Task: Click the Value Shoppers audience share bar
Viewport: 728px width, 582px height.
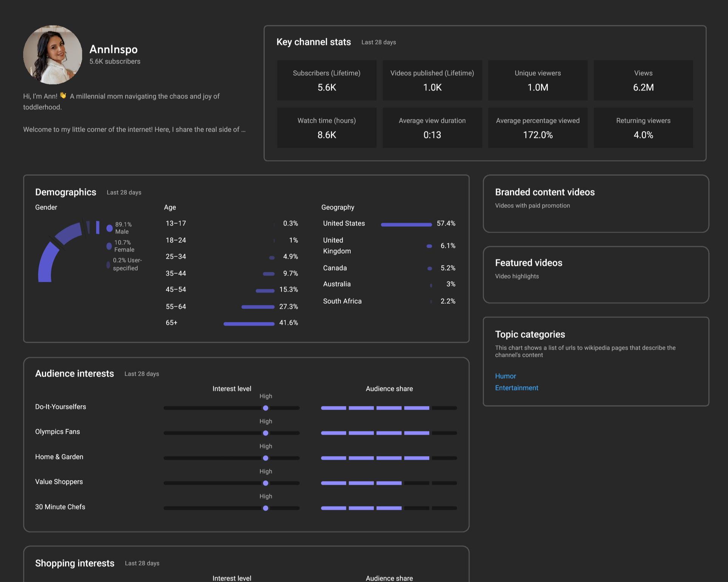Action: click(389, 483)
